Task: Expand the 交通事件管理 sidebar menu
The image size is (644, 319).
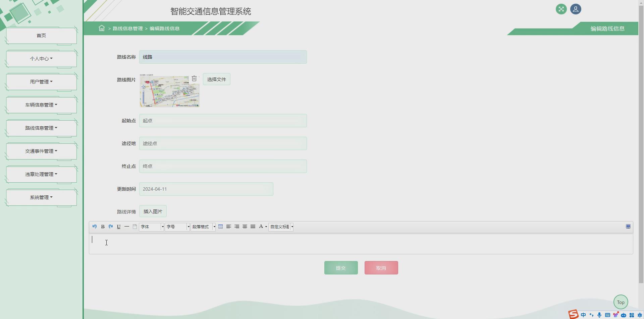Action: click(x=41, y=151)
